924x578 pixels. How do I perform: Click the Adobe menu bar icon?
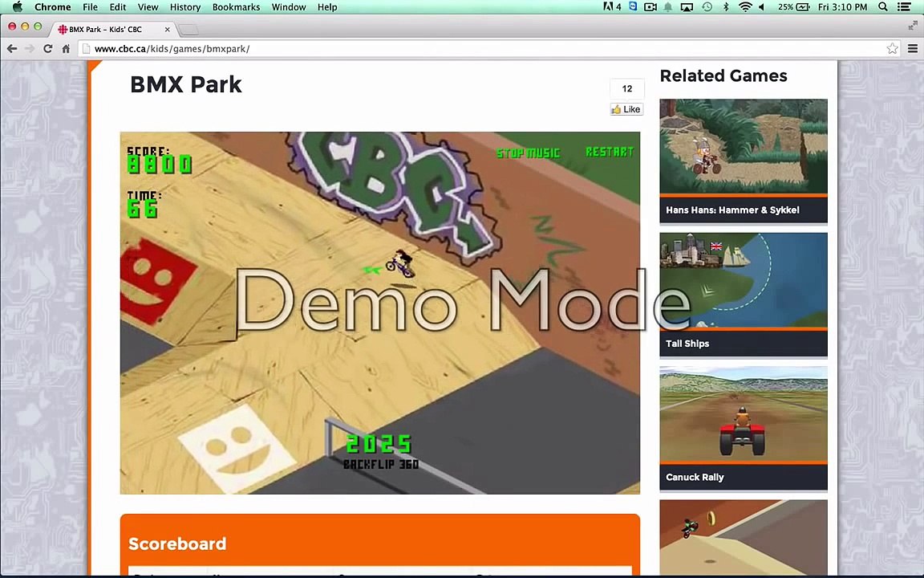pos(612,7)
